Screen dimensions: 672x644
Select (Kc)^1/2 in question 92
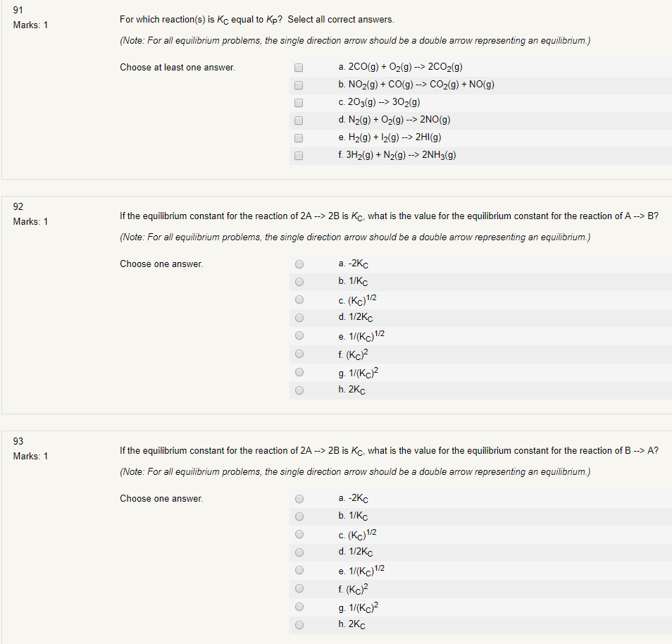(x=299, y=299)
